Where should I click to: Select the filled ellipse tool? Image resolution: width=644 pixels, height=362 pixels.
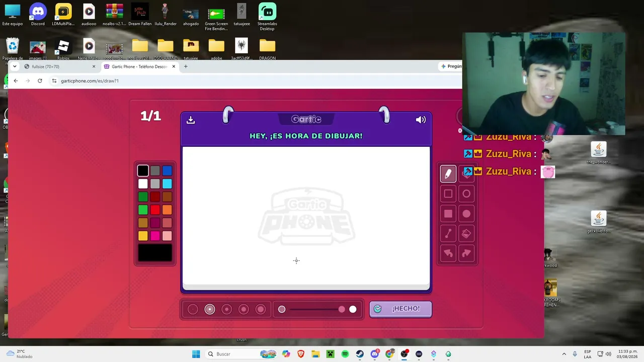click(x=466, y=214)
